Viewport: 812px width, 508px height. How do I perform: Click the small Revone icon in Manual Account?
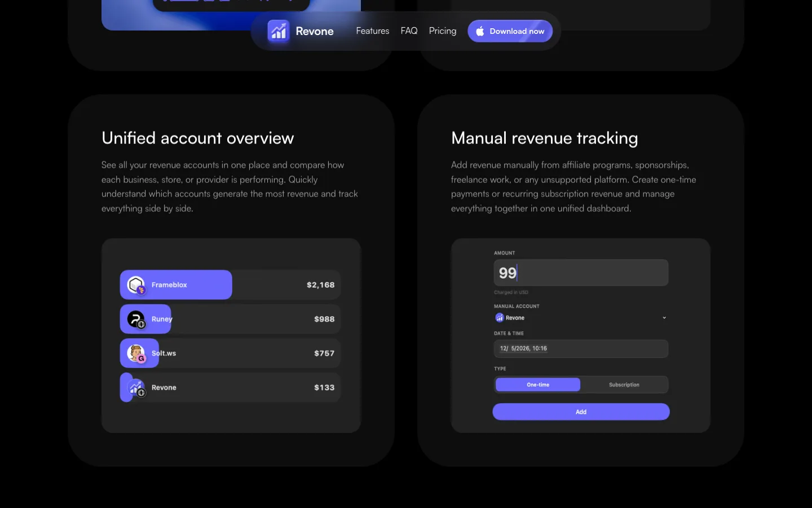click(499, 318)
